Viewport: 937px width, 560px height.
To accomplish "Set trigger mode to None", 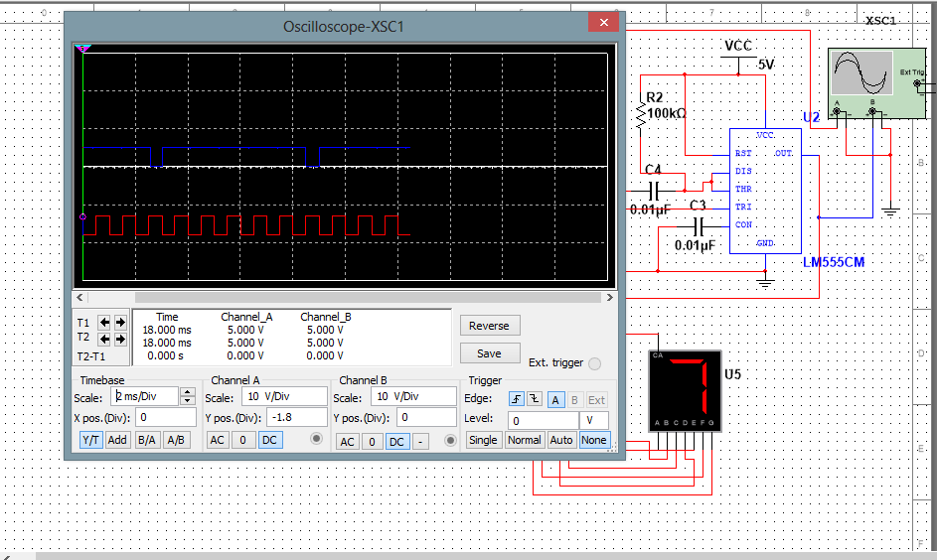I will click(x=594, y=440).
